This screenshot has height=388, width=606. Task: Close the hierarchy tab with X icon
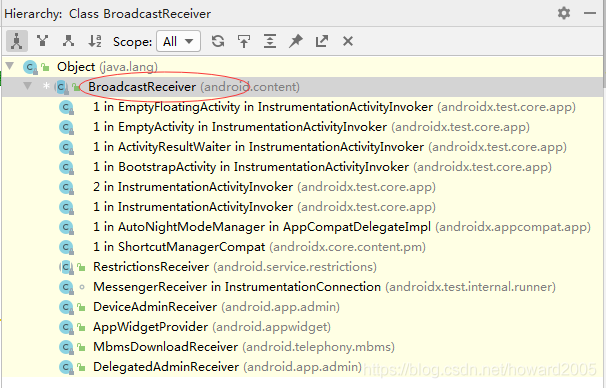point(348,41)
